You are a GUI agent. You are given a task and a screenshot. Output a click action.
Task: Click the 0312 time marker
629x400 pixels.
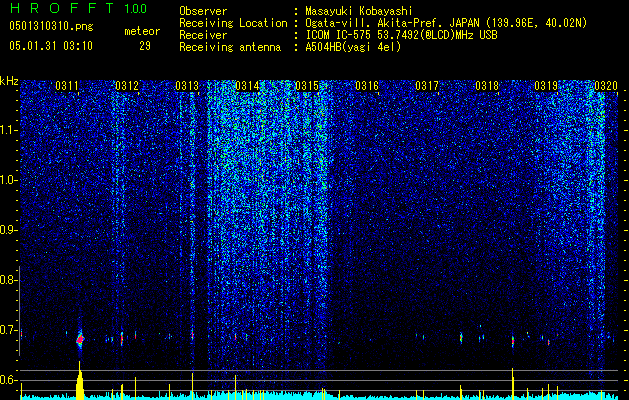point(127,85)
